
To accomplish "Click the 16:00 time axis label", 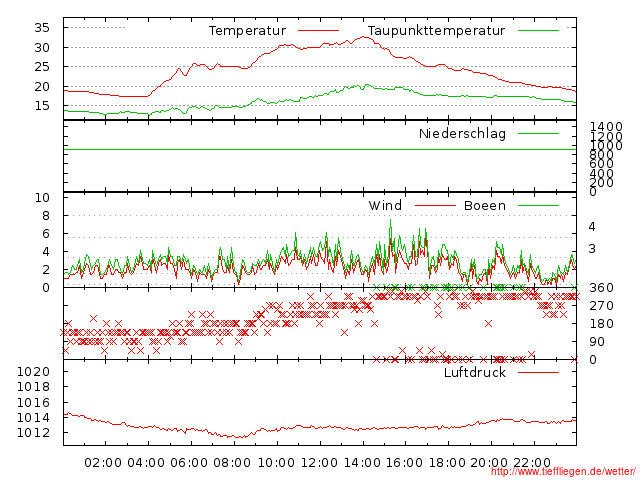I will [404, 463].
